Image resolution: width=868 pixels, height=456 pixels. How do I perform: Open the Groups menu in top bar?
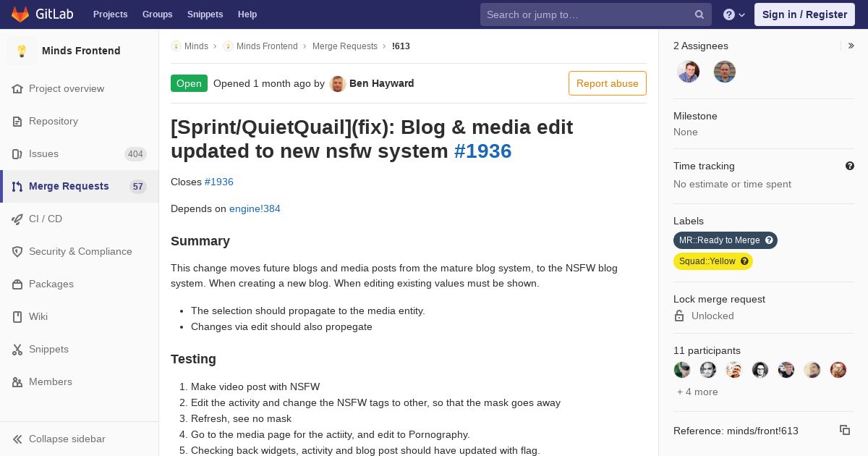tap(157, 14)
